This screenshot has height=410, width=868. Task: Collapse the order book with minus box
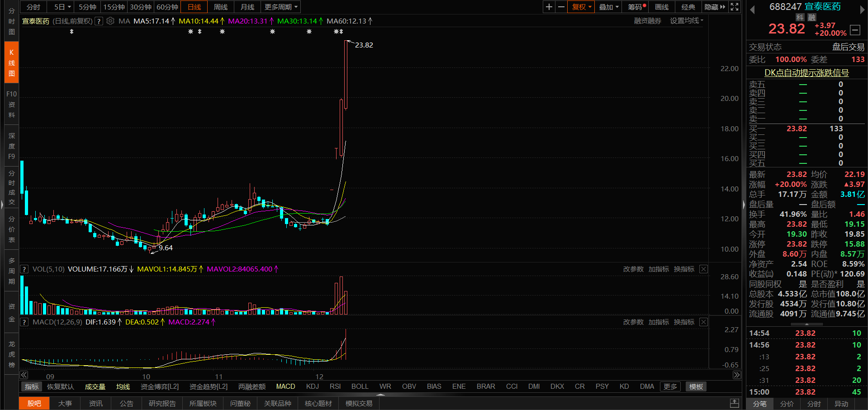[x=855, y=30]
